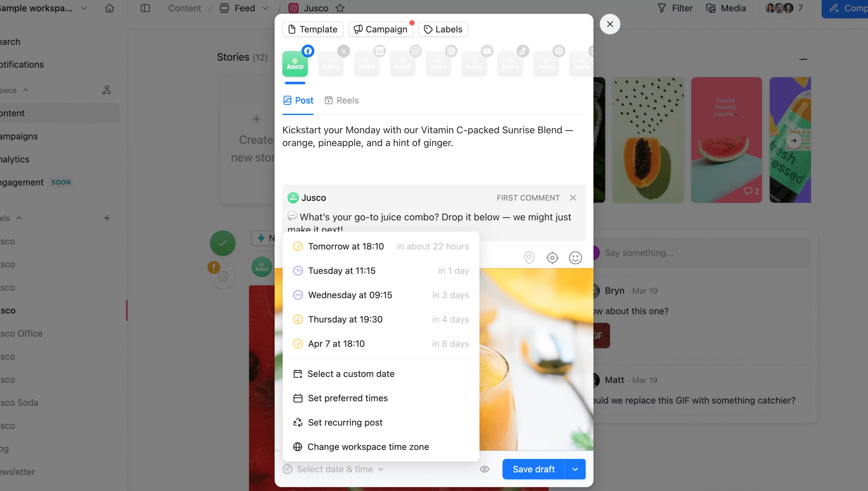Open the Select date & time dropdown
This screenshot has width=868, height=491.
pyautogui.click(x=333, y=469)
